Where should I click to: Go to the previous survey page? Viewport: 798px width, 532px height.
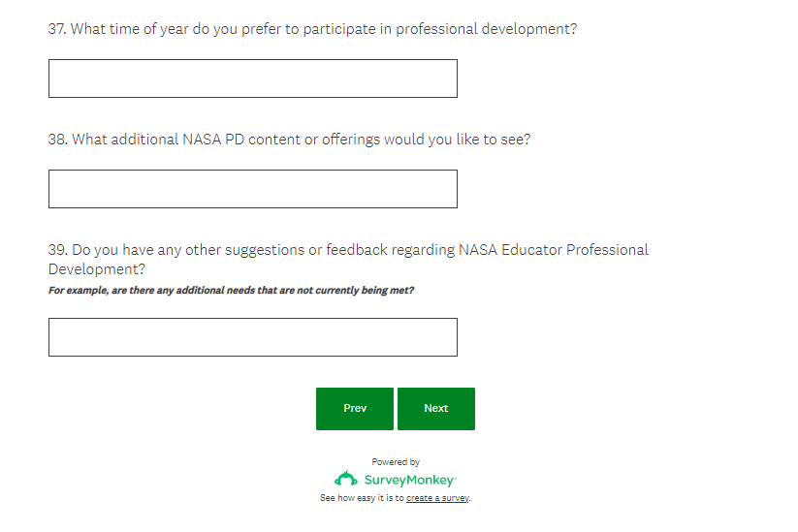[x=355, y=409]
